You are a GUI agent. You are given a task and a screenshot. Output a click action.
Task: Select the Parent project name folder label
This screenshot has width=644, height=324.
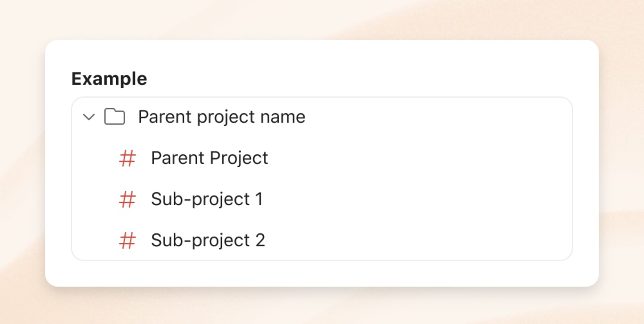coord(222,117)
